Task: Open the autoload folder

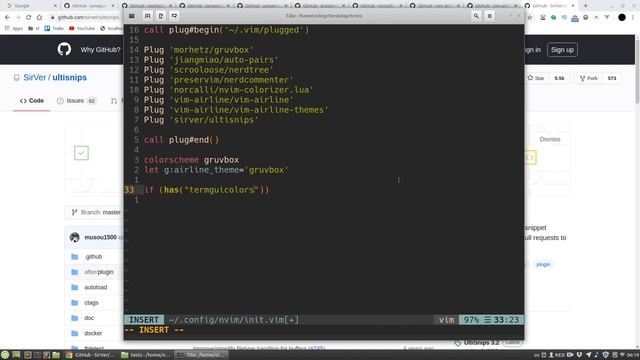Action: click(x=96, y=287)
